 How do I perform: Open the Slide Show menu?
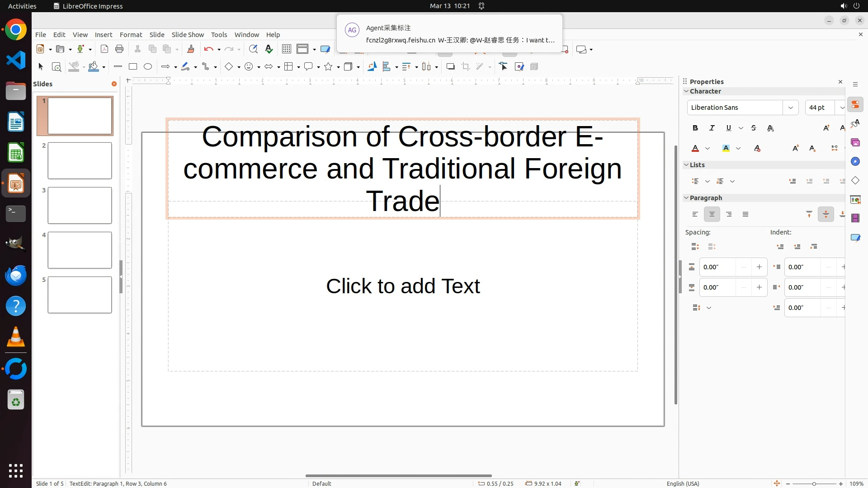[188, 35]
